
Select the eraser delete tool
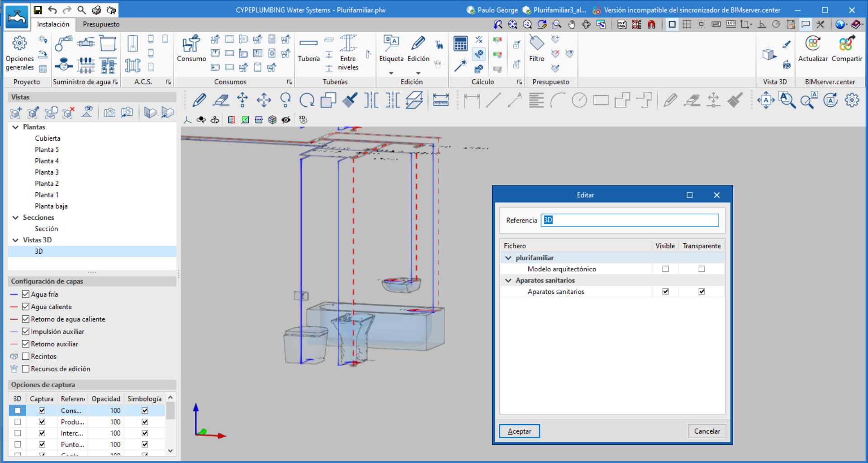tap(221, 100)
